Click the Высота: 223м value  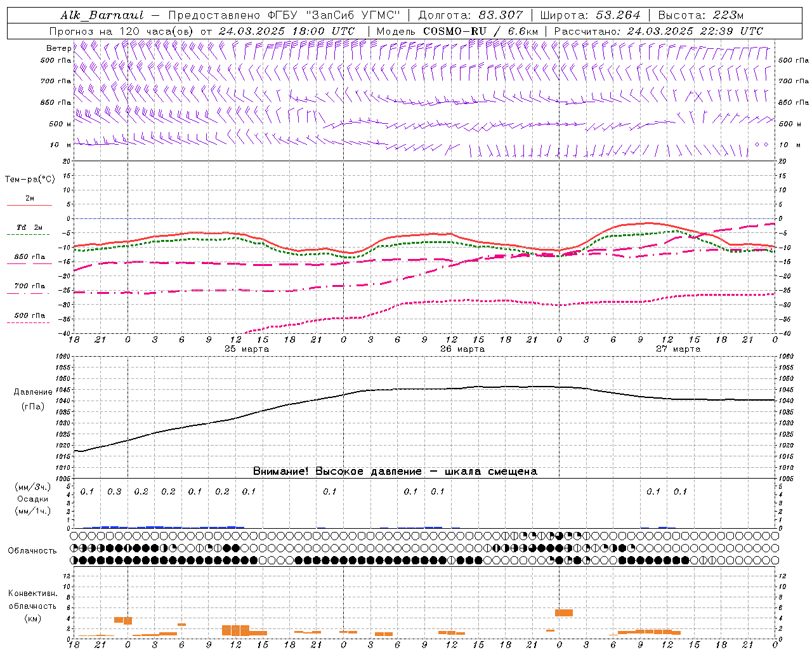click(700, 15)
